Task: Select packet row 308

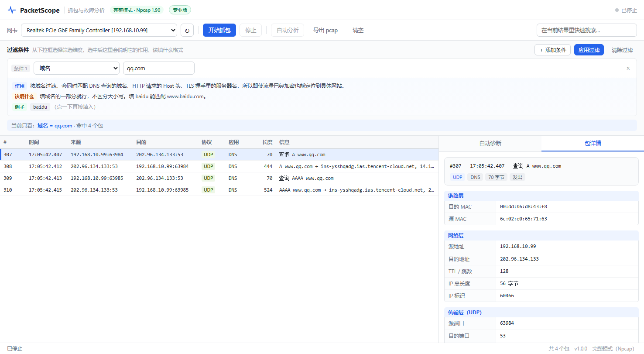Action: pyautogui.click(x=219, y=166)
